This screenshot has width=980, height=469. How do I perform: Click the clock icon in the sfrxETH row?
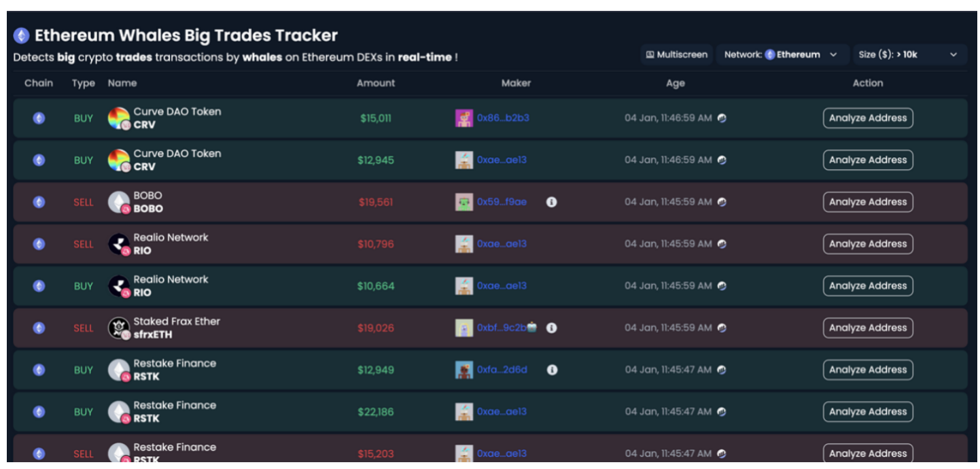(x=722, y=328)
